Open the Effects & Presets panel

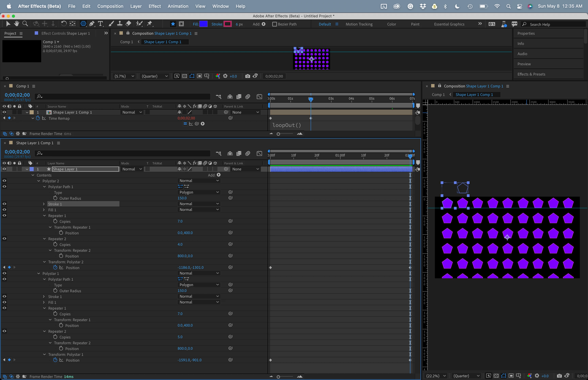click(531, 74)
